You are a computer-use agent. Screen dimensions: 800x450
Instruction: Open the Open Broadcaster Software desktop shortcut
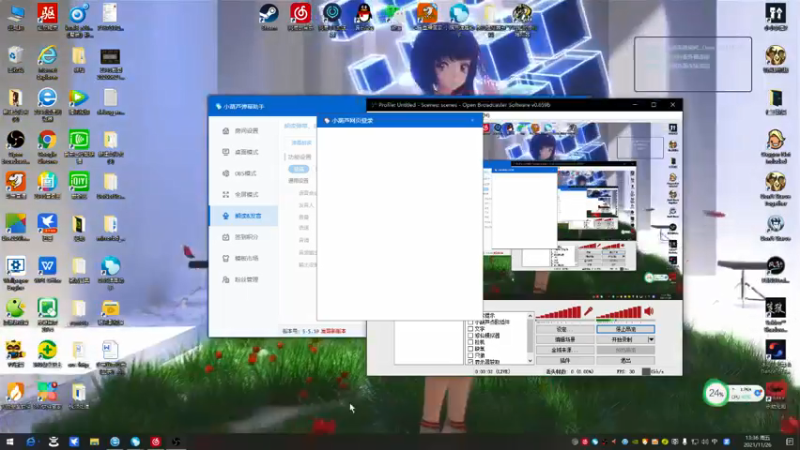pos(16,147)
